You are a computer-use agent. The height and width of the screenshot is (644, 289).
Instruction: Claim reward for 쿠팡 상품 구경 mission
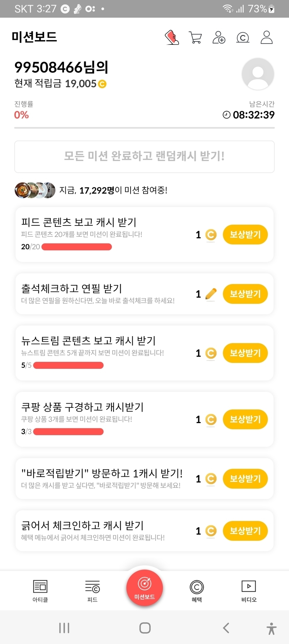pyautogui.click(x=245, y=419)
